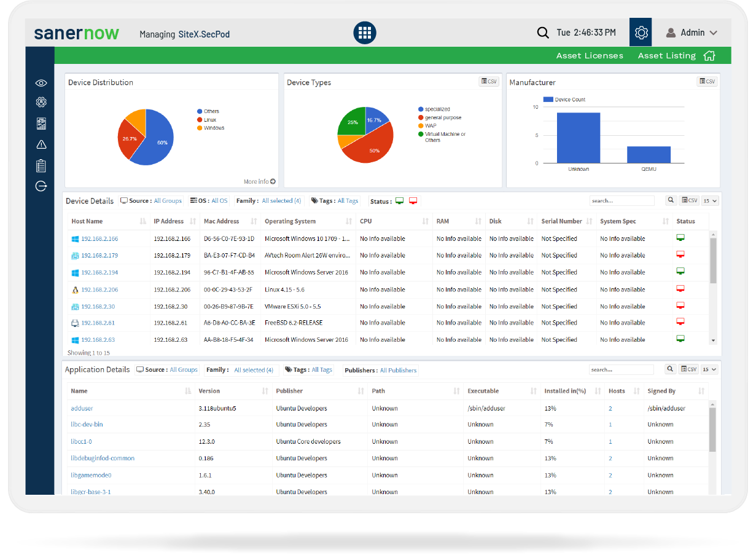The width and height of the screenshot is (756, 555).
Task: Open host link 192.168.2.206
Action: (99, 289)
